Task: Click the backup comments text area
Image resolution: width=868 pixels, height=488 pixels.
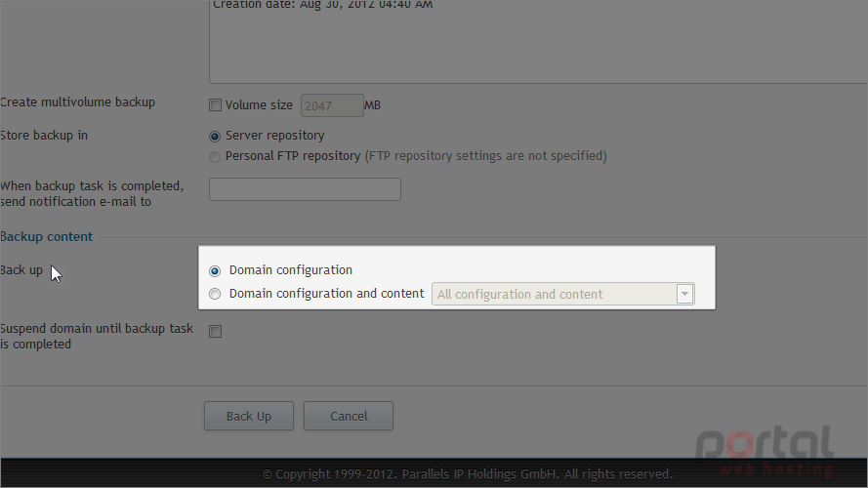Action: [x=538, y=42]
